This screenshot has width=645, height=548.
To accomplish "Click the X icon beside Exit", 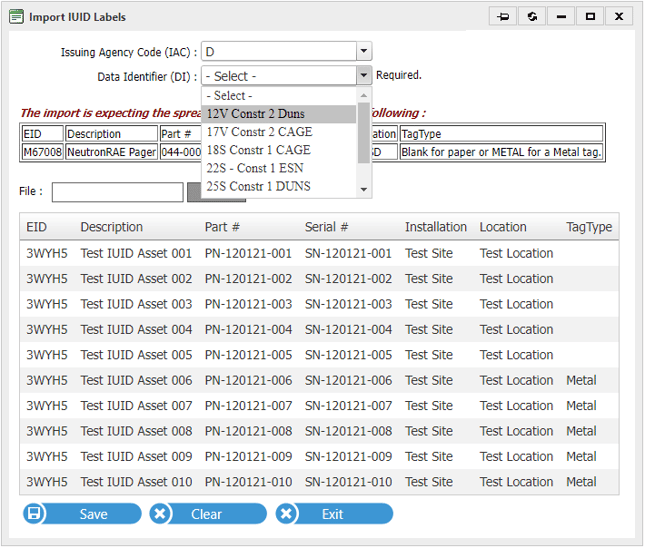I will 286,513.
